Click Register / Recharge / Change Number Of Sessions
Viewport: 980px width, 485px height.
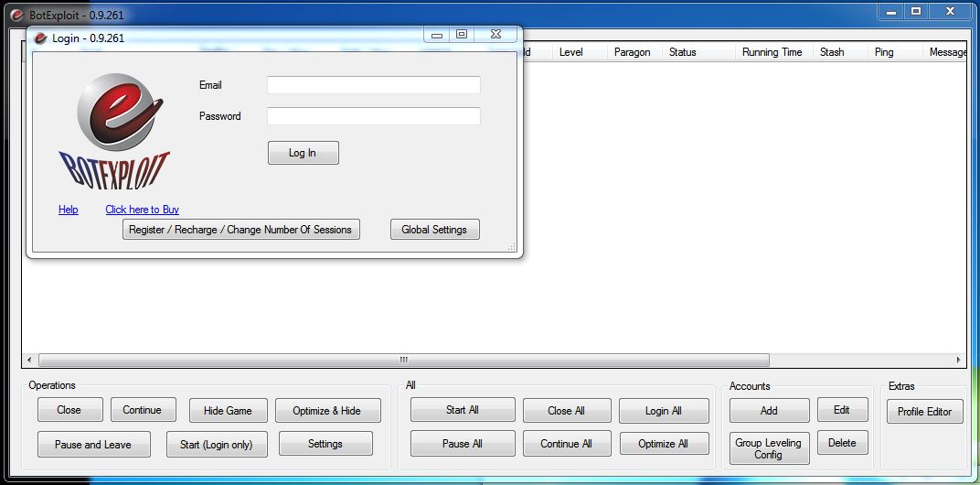click(240, 230)
